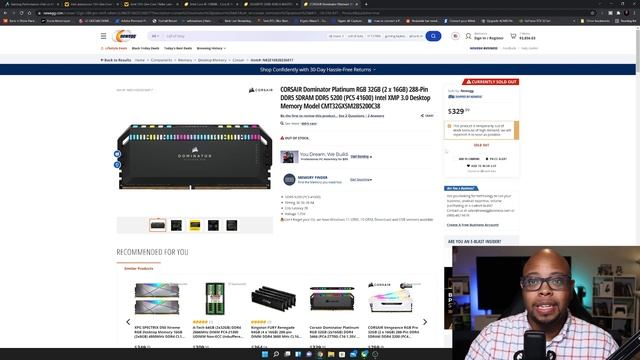Open the Lifestyle Deals menu item
The image size is (640, 360).
click(x=114, y=48)
